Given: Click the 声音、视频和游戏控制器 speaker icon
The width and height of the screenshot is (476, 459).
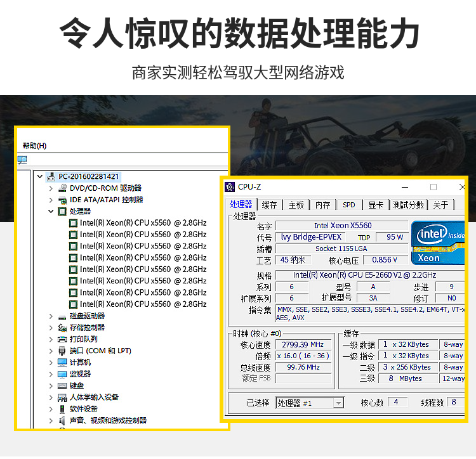Looking at the screenshot, I should click(62, 420).
